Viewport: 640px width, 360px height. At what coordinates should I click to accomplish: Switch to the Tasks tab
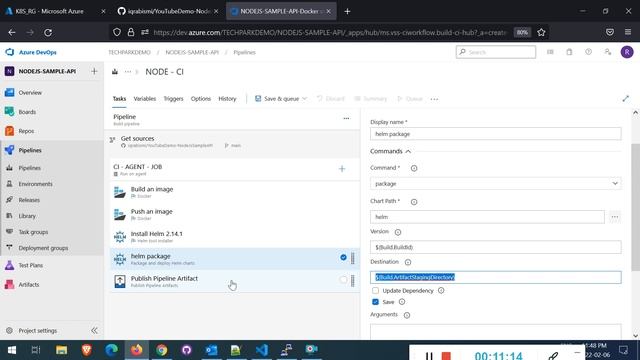pyautogui.click(x=119, y=99)
